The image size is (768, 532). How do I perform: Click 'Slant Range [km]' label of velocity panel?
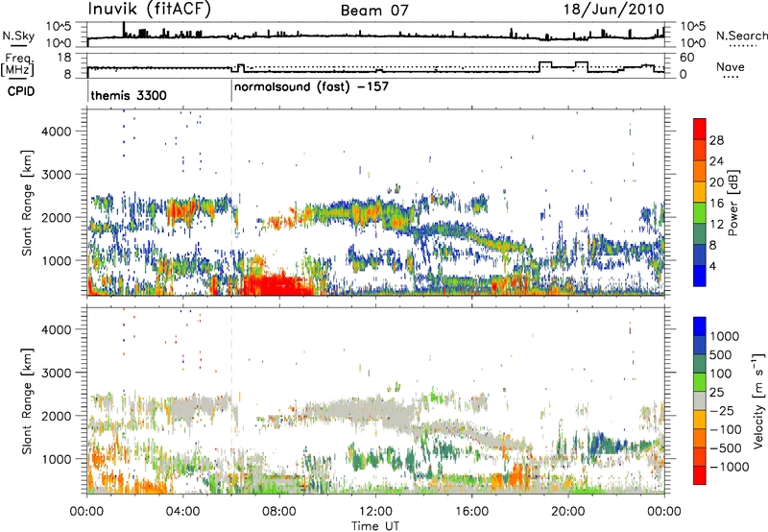[x=27, y=400]
